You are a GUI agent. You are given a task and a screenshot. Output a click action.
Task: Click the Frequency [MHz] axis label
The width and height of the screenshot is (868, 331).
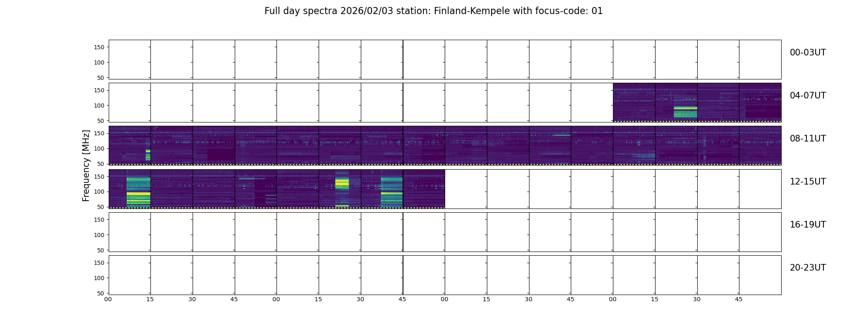pos(86,165)
